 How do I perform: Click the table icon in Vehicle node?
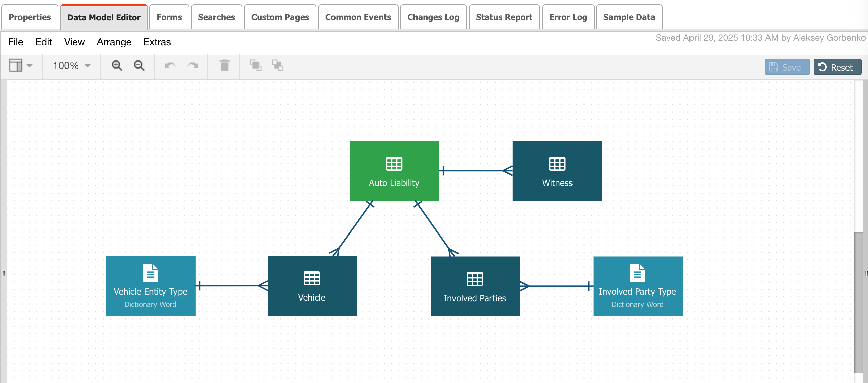(x=312, y=279)
